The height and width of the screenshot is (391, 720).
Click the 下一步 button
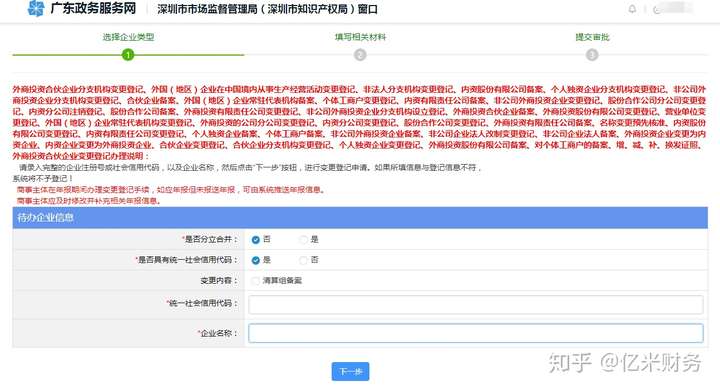[350, 371]
